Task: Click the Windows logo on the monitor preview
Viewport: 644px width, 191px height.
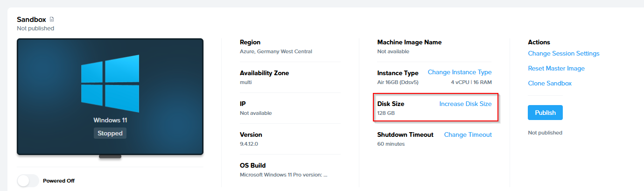Action: 110,83
